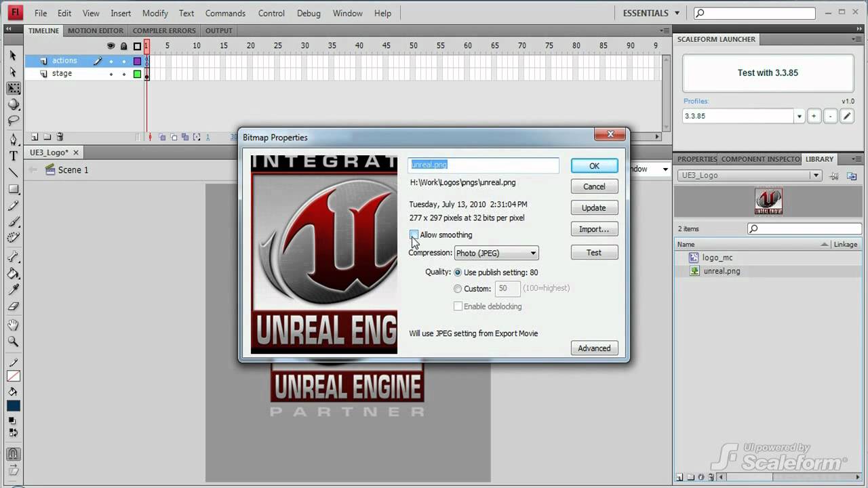
Task: Select the Line tool
Action: (13, 172)
